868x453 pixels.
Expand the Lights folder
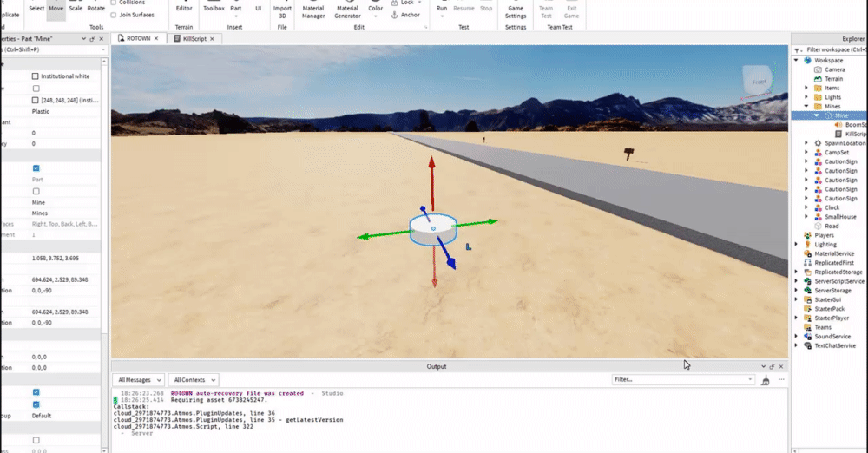click(x=806, y=97)
